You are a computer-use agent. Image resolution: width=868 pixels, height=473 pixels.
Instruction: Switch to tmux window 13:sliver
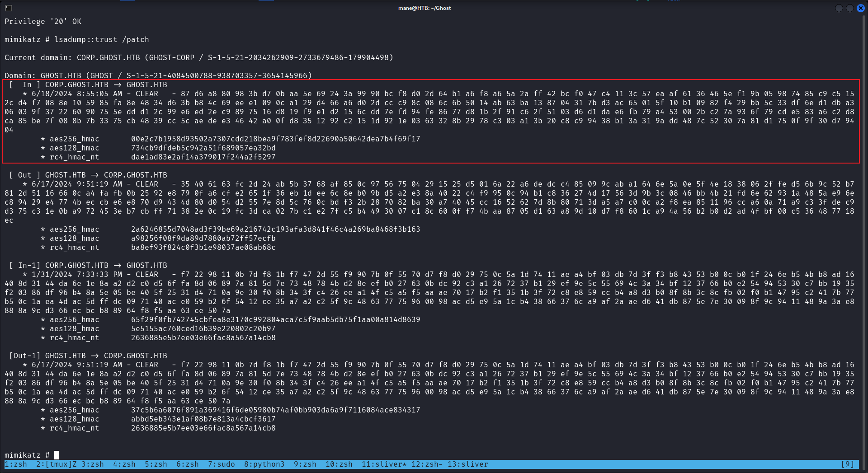click(x=468, y=464)
